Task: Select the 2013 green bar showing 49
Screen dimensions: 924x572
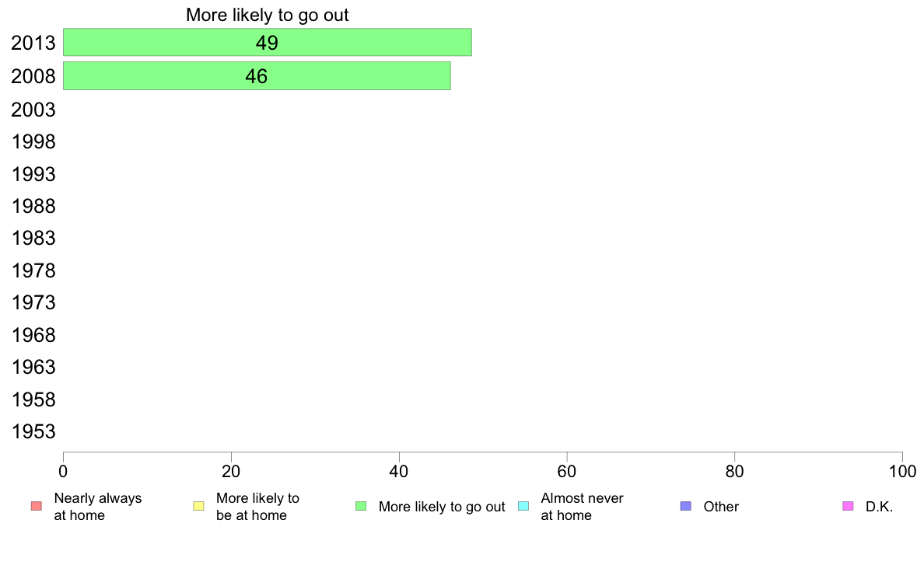Action: [x=267, y=43]
